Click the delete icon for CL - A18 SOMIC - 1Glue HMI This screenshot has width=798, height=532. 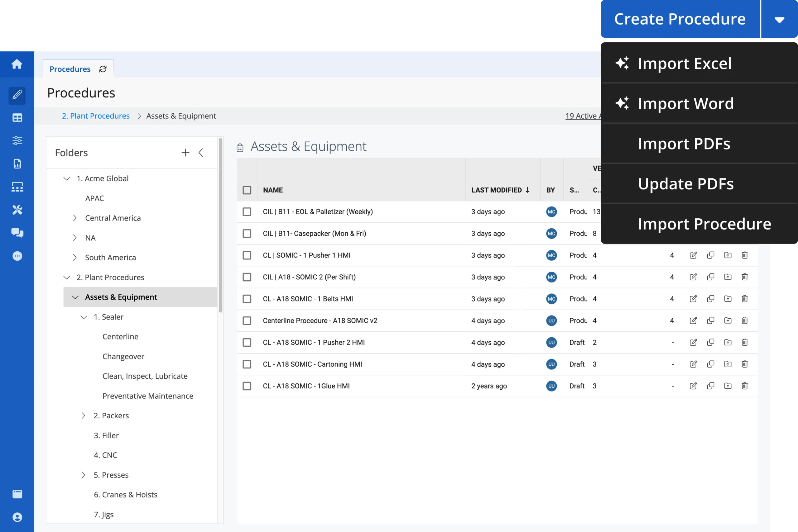744,385
